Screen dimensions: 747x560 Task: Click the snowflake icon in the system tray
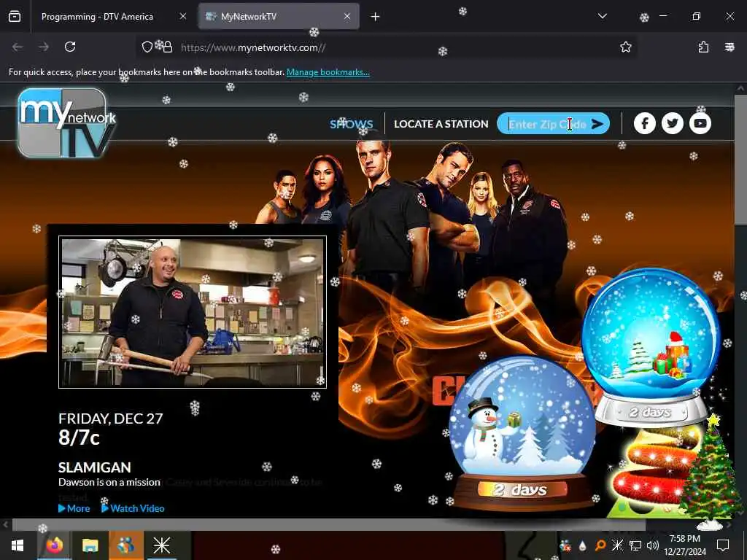(617, 545)
